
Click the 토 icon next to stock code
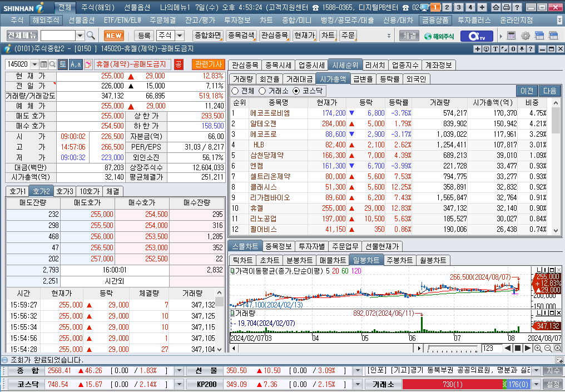point(62,64)
